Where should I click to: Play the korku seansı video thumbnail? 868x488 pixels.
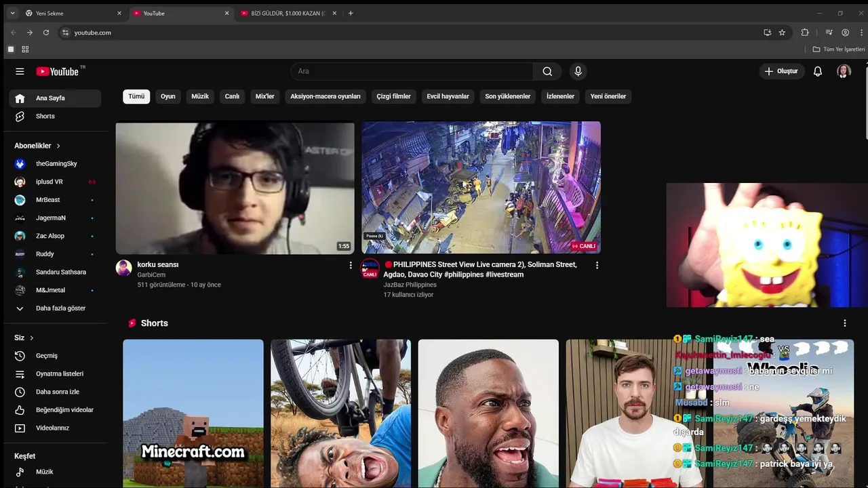point(235,188)
